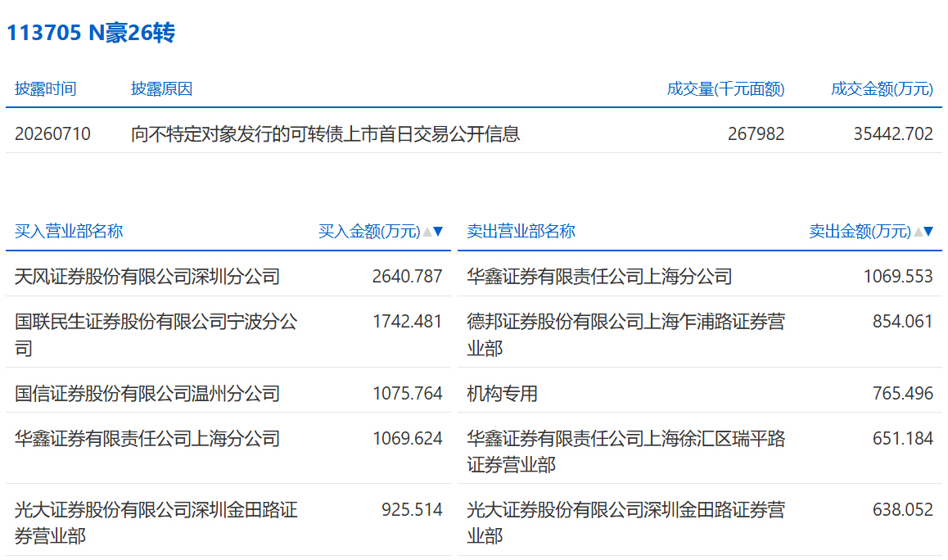Click the 成交金额(万元) column header

882,89
